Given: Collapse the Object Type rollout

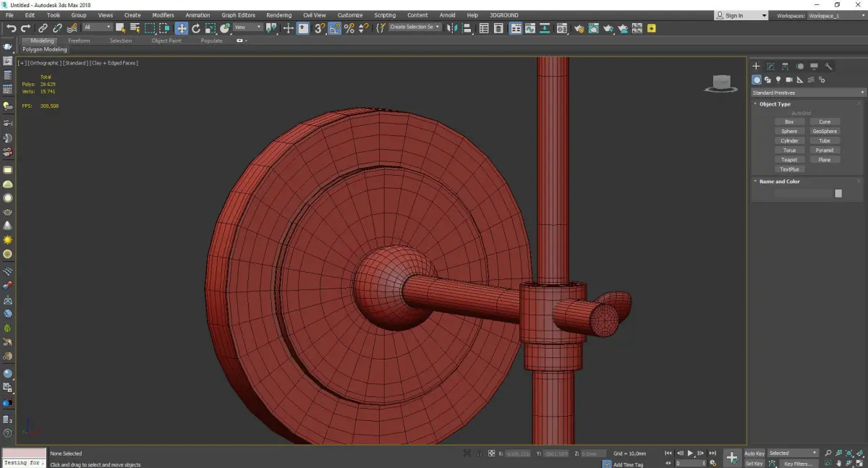Looking at the screenshot, I should pyautogui.click(x=775, y=104).
